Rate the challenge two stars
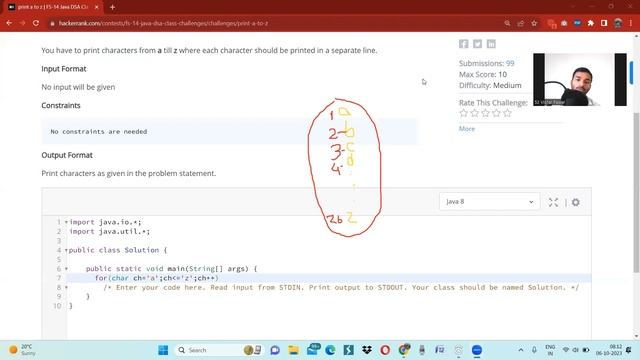Screen dimensions: 640x360 coord(474,113)
